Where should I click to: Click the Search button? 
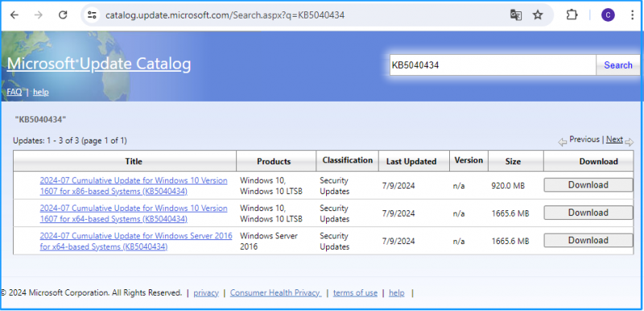click(617, 65)
